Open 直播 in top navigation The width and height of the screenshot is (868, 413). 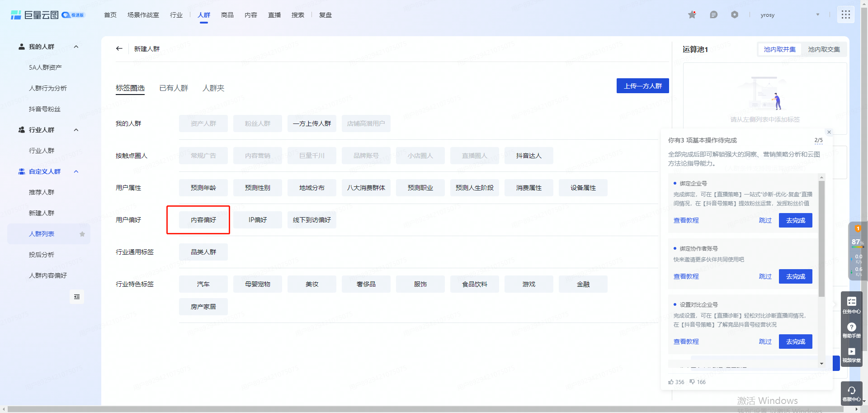(x=274, y=15)
